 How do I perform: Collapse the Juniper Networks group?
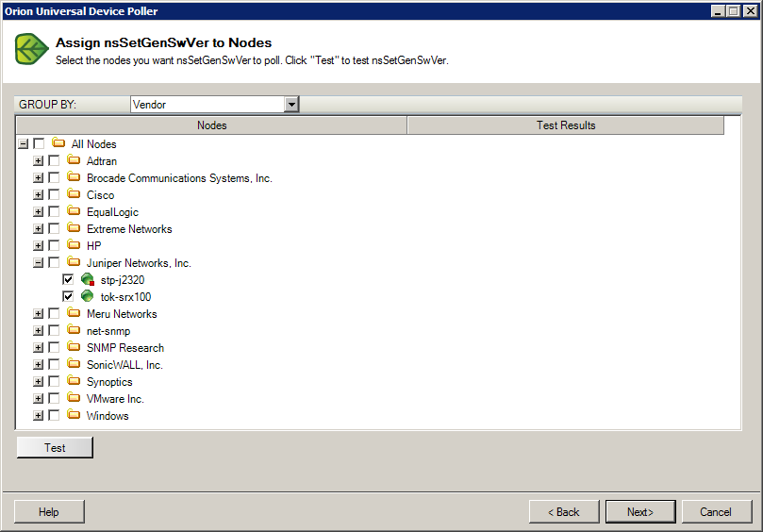(x=38, y=263)
